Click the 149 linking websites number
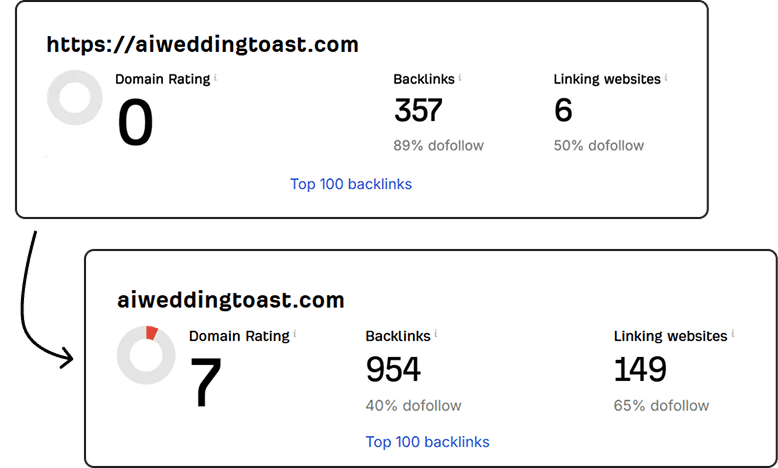 coord(640,369)
